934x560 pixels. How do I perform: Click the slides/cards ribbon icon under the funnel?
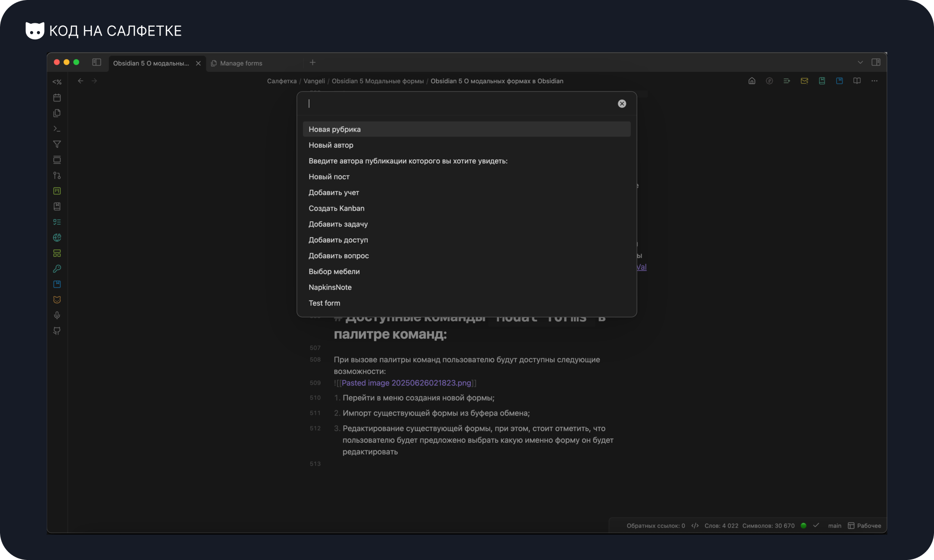pos(57,160)
